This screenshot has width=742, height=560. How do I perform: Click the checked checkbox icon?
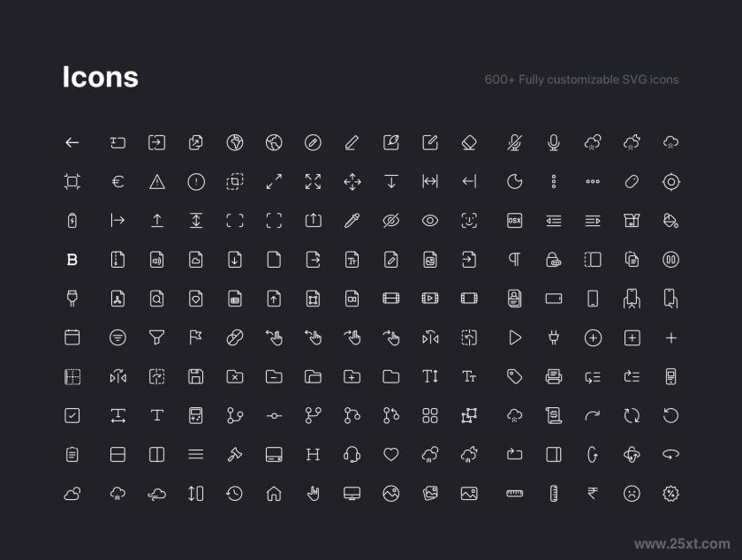[72, 416]
